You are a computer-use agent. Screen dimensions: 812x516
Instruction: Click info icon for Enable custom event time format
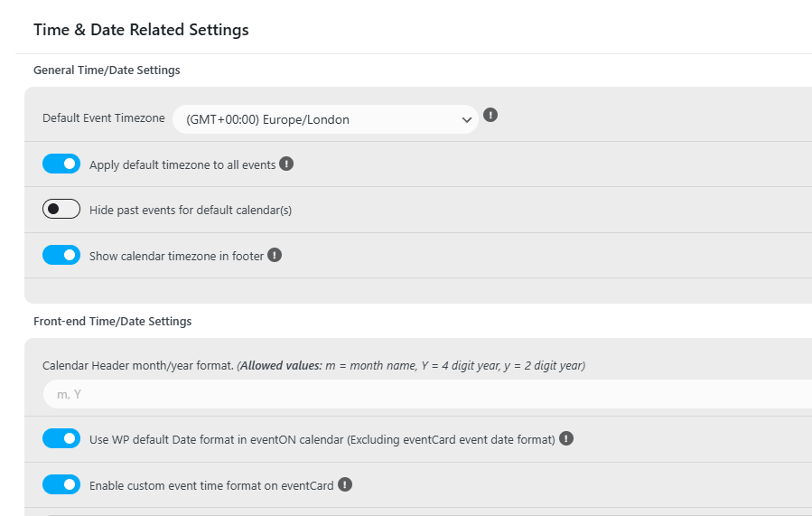point(345,484)
